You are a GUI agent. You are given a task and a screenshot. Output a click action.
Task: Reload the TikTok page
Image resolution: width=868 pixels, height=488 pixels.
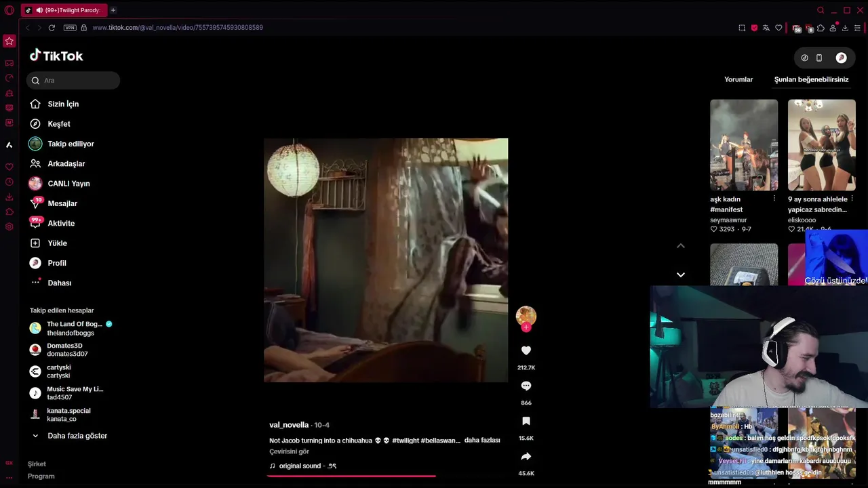pos(52,28)
